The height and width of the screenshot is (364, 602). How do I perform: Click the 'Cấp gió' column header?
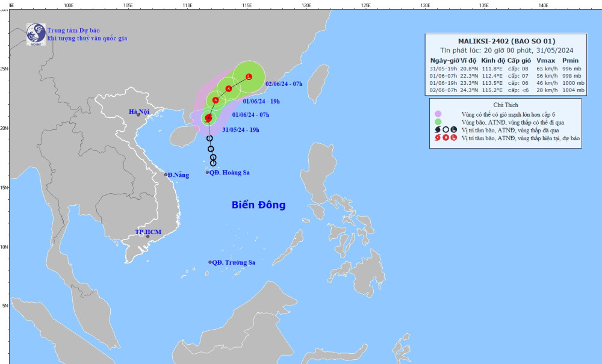coord(519,61)
